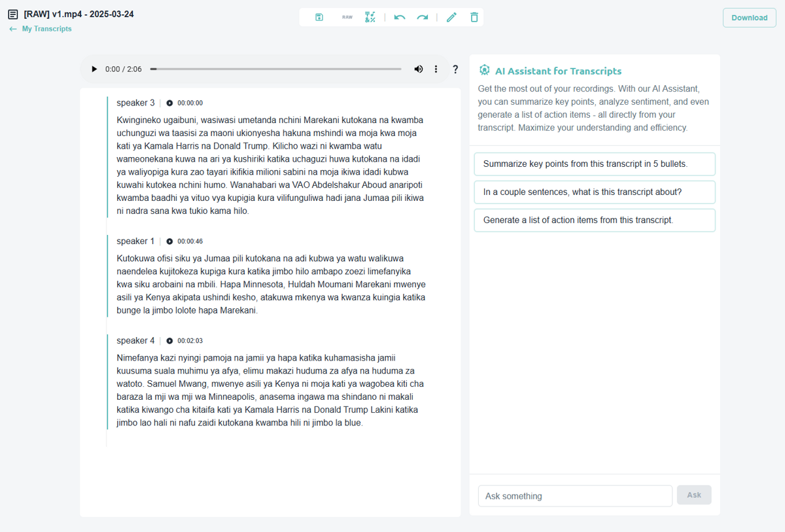
Task: Play segment at 00:02:03 for speaker 4
Action: coord(169,341)
